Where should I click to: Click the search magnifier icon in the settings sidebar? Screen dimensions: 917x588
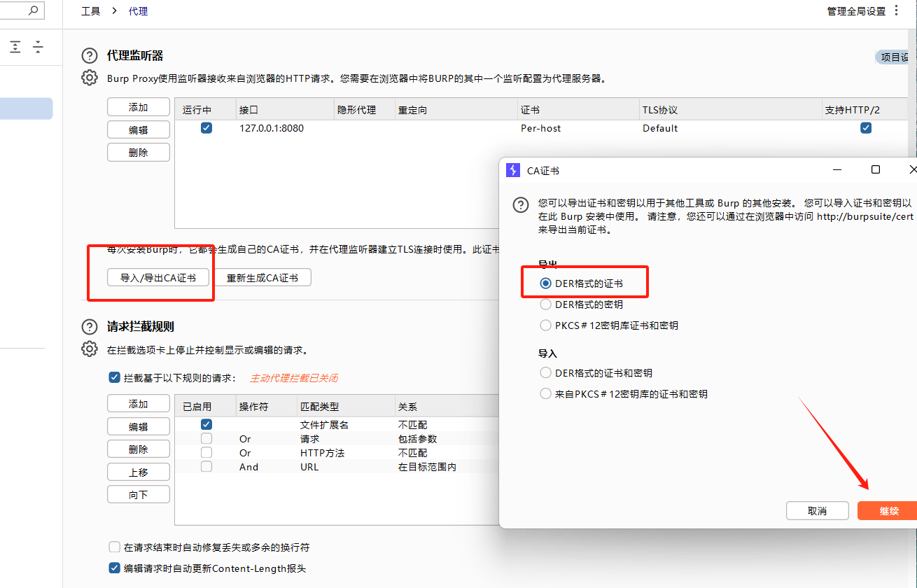point(32,10)
